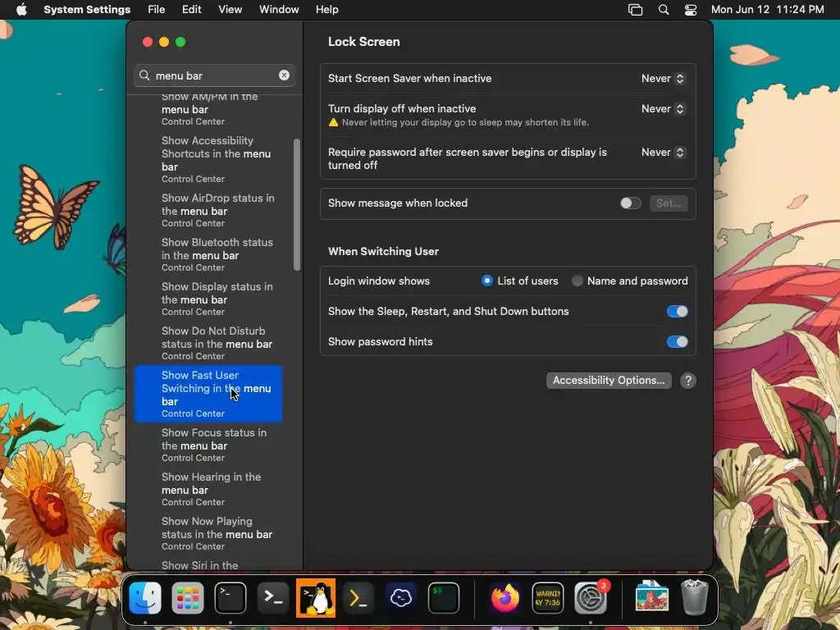This screenshot has height=630, width=840.
Task: Open Start Screen Saver when inactive dropdown
Action: click(663, 78)
